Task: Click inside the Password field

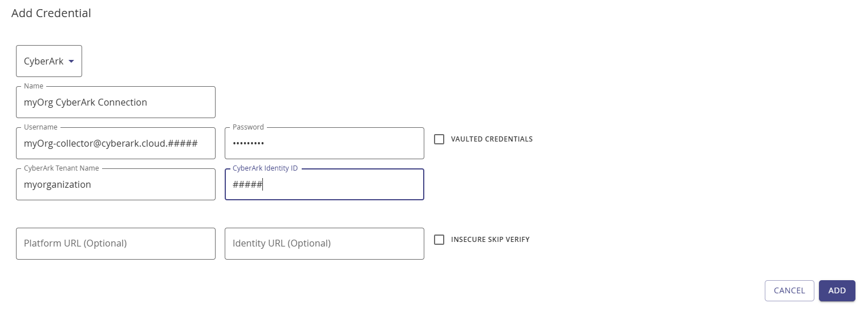Action: 324,144
